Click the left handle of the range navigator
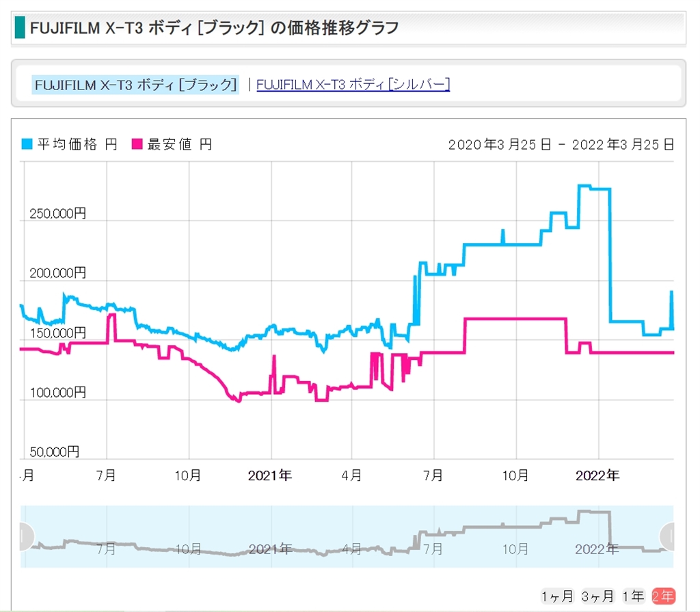The height and width of the screenshot is (612, 700). (24, 536)
